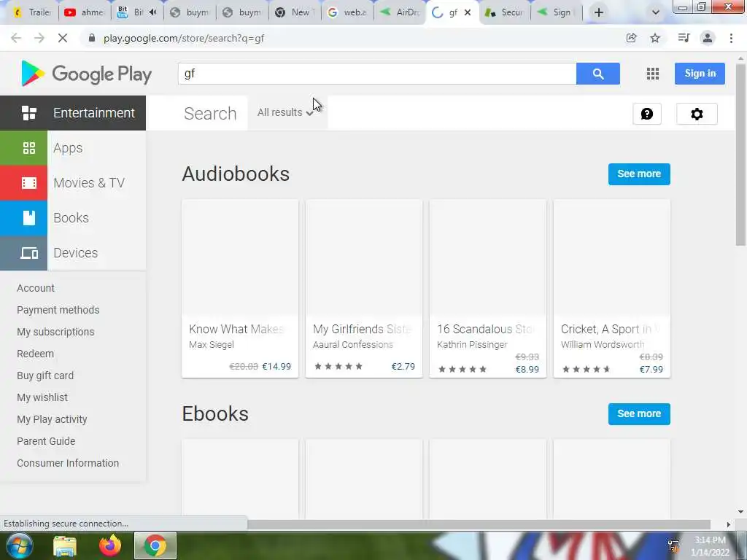Image resolution: width=747 pixels, height=560 pixels.
Task: Open the Chrome three-dot menu
Action: coord(731,38)
